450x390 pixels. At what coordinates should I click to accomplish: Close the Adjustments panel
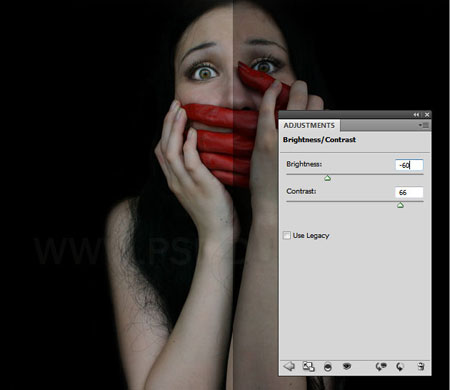427,115
